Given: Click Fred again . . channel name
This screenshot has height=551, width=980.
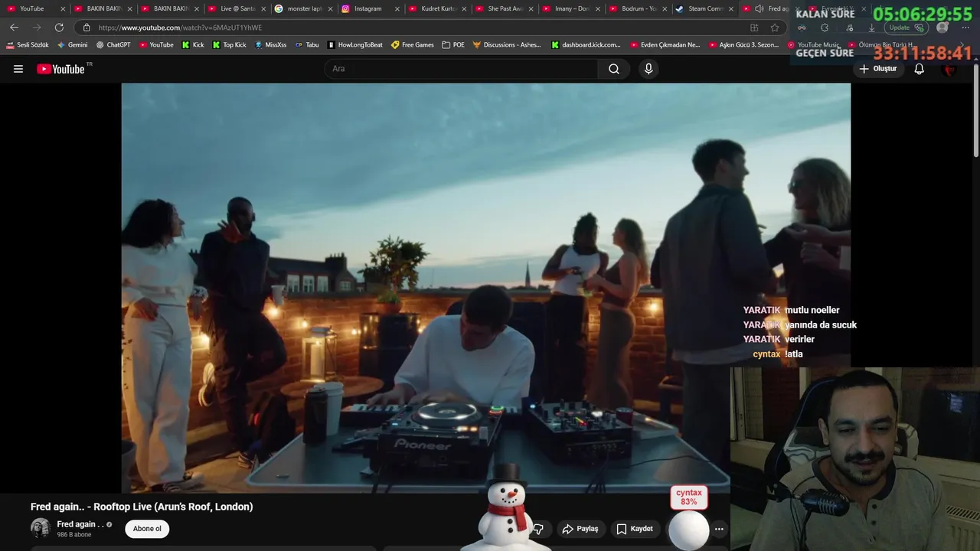Looking at the screenshot, I should 80,524.
